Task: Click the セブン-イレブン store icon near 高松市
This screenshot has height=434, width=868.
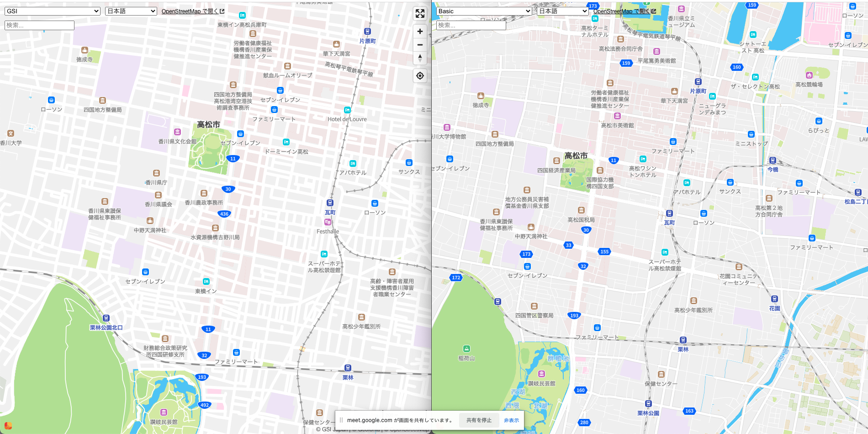Action: tap(241, 134)
